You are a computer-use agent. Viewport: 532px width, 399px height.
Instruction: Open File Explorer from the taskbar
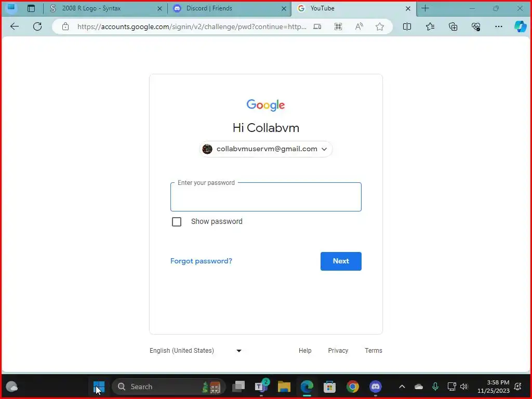pyautogui.click(x=284, y=387)
